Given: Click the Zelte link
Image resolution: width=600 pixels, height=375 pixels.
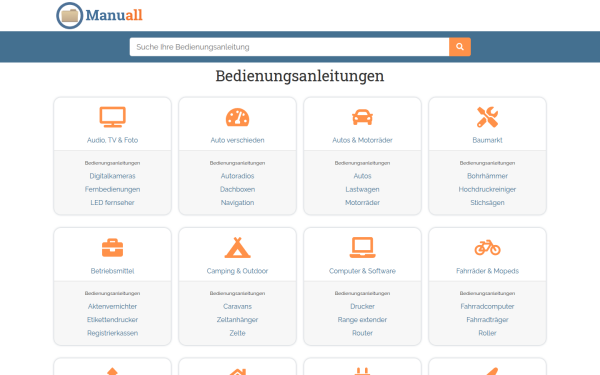Looking at the screenshot, I should (x=237, y=333).
